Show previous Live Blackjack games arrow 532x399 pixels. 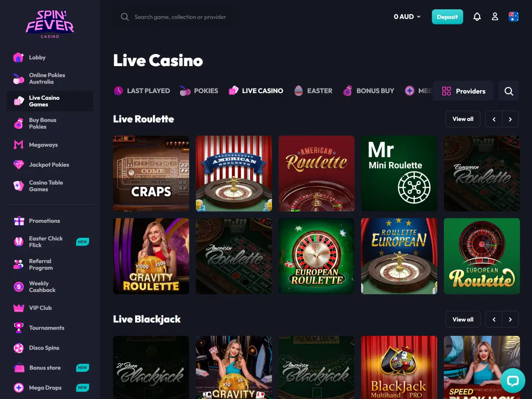click(x=494, y=320)
